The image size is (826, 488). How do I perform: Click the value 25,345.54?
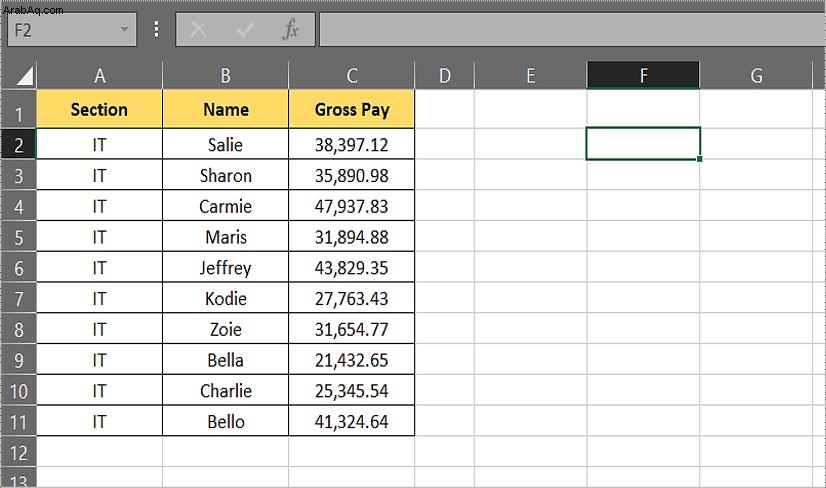click(x=351, y=391)
